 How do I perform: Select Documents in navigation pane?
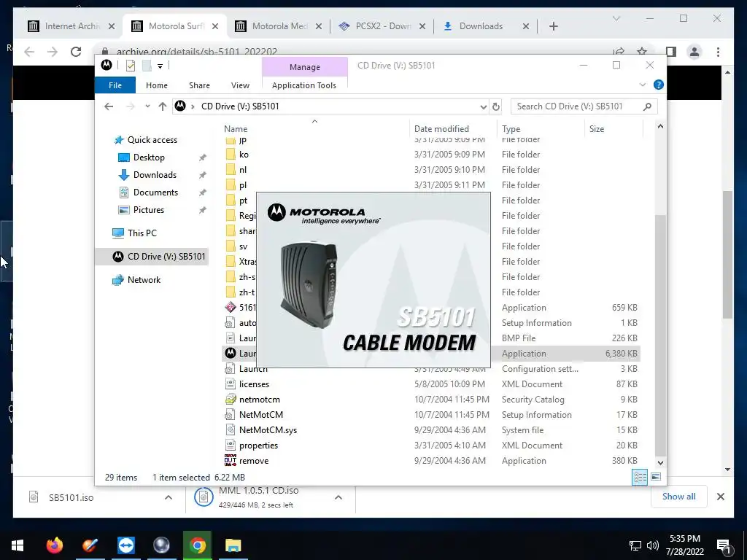tap(155, 192)
